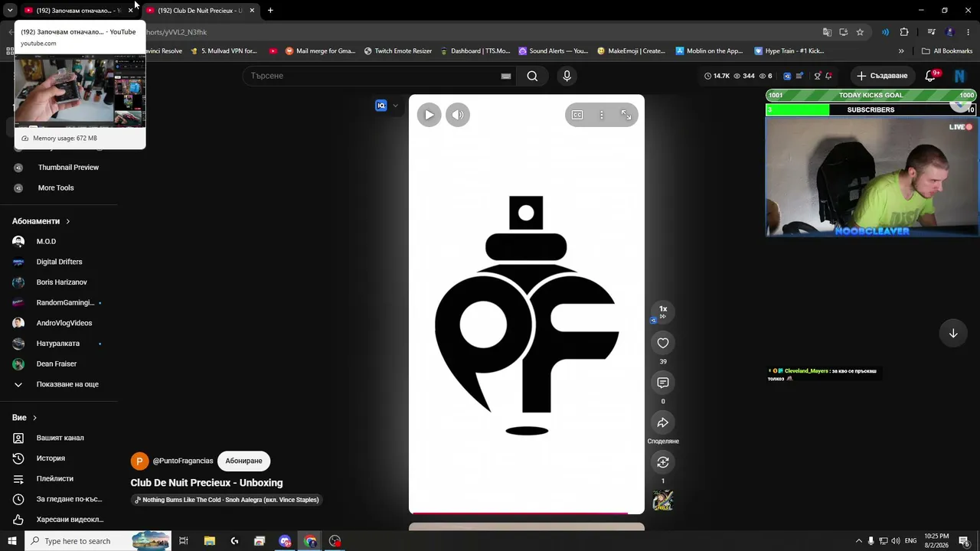Subscribe with the Абониране button

pos(243,461)
